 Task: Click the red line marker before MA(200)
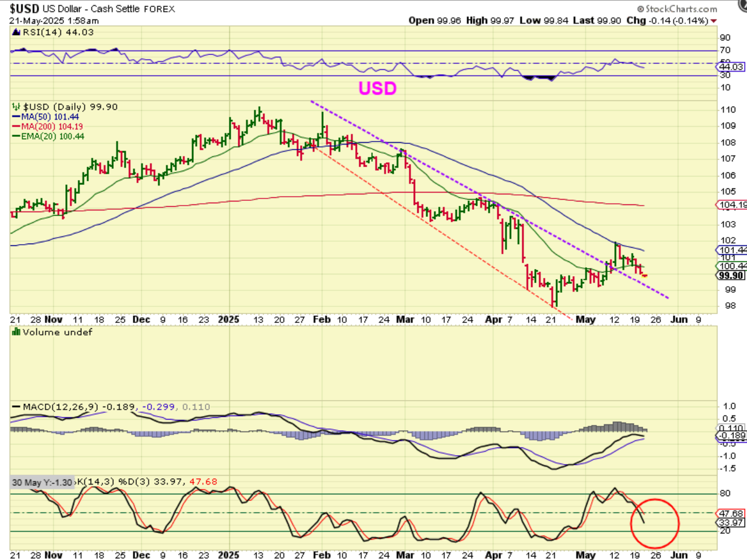(x=15, y=126)
